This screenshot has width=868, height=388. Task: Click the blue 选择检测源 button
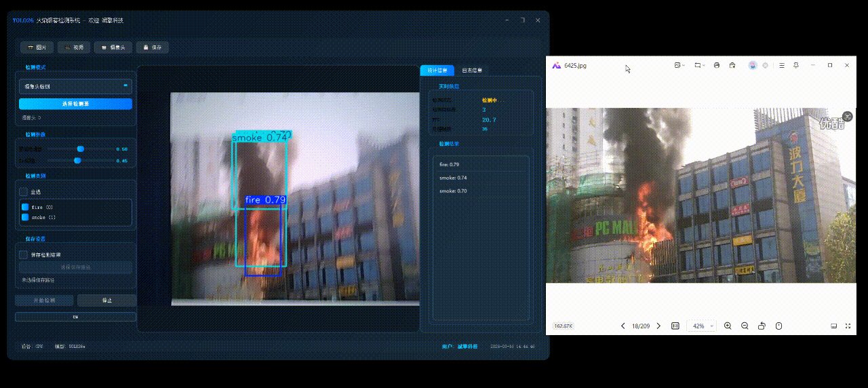(x=75, y=104)
